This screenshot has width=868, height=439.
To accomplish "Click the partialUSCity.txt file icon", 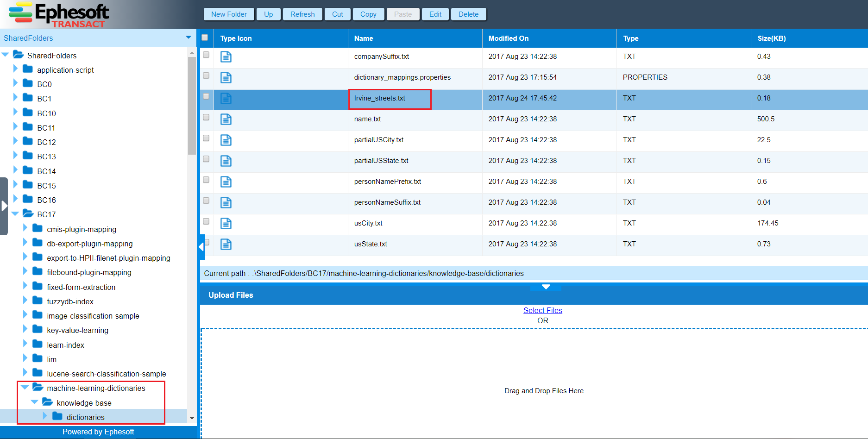I will coord(226,140).
